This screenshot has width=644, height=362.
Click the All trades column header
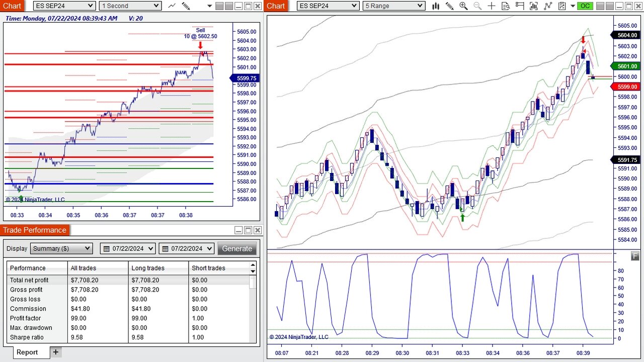pyautogui.click(x=98, y=268)
